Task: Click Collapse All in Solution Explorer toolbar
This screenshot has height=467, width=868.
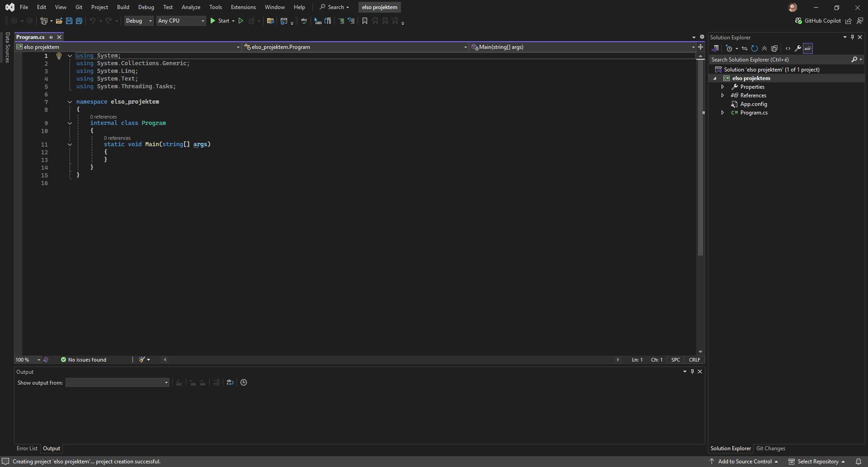Action: coord(764,48)
